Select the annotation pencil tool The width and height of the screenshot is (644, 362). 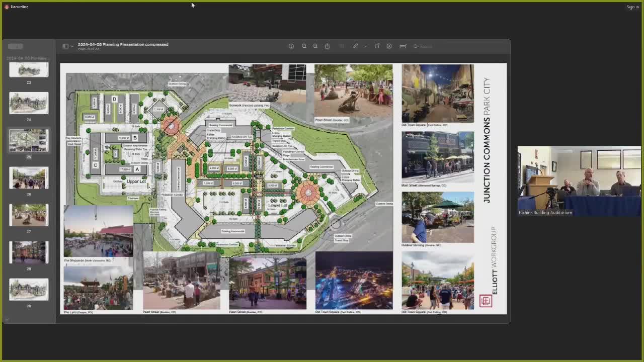click(355, 46)
